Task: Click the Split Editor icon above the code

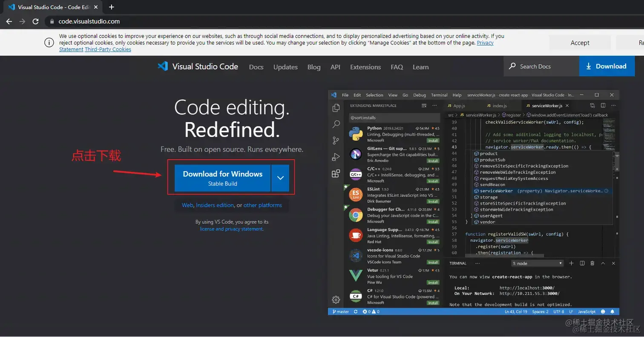Action: click(604, 105)
